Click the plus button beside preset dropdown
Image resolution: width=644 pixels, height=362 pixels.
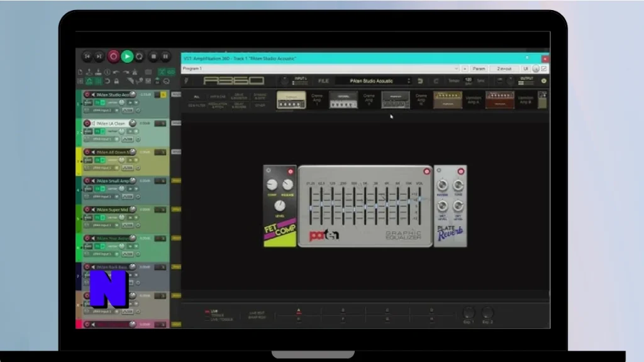(465, 69)
